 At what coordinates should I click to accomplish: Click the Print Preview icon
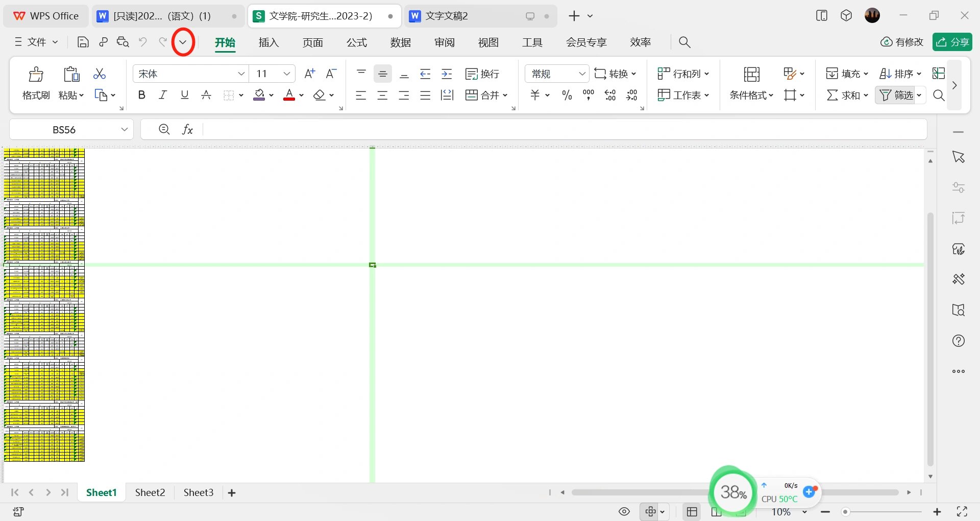123,42
